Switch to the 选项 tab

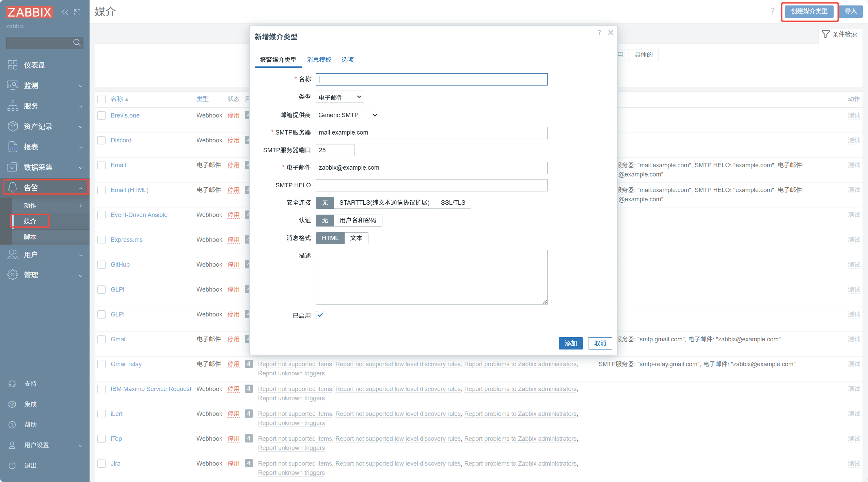348,60
